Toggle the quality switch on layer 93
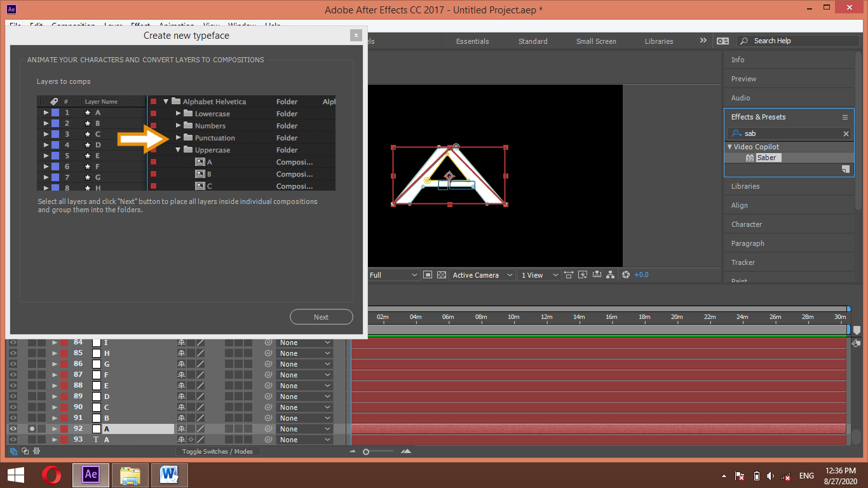Image resolution: width=868 pixels, height=488 pixels. tap(191, 439)
